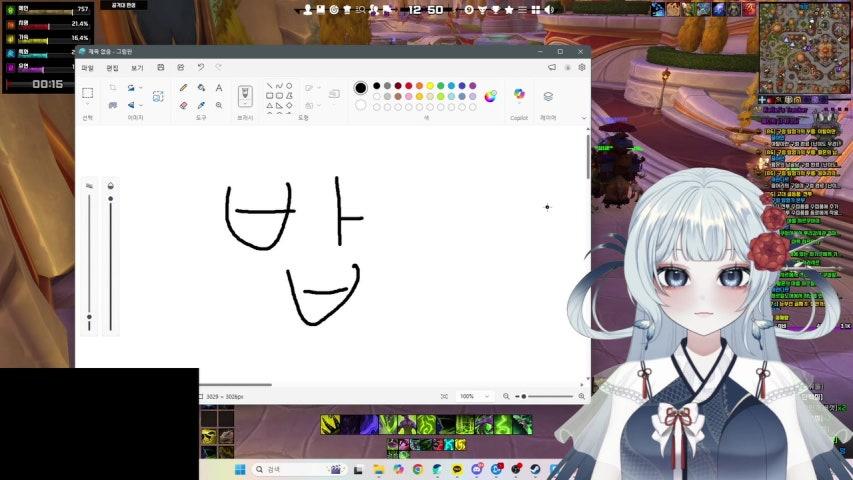Open Discord from the taskbar
The width and height of the screenshot is (853, 480).
477,469
